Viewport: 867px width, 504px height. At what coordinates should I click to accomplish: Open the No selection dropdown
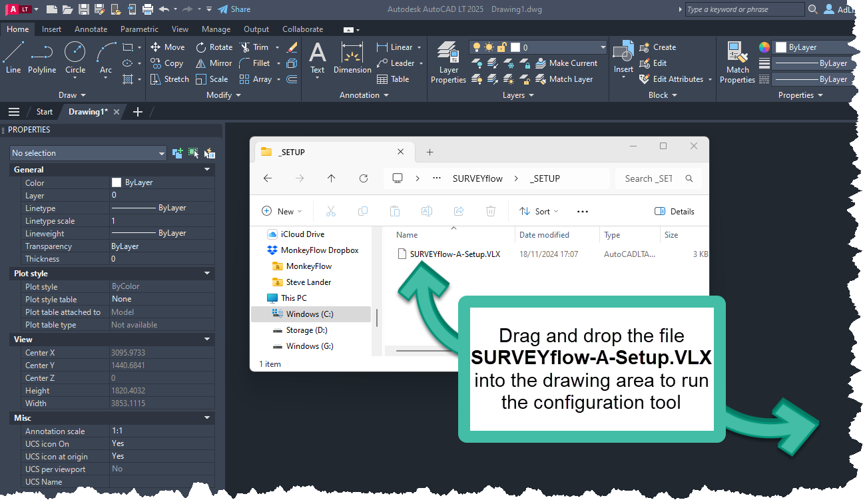point(88,153)
